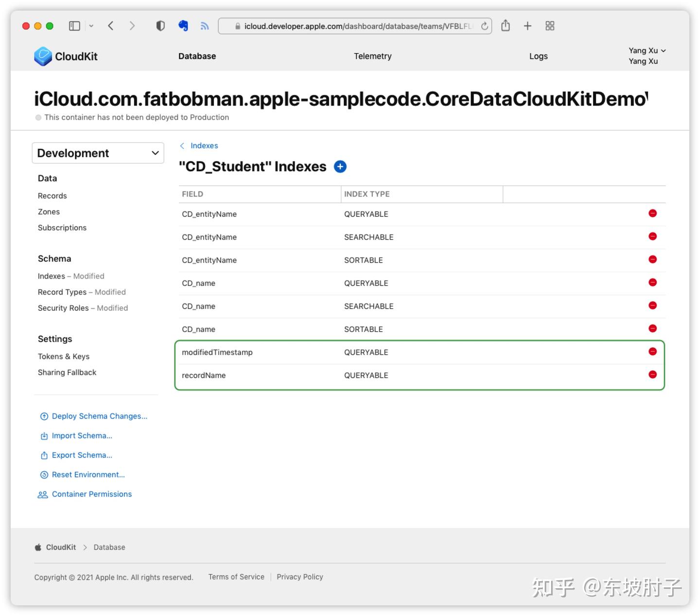Open Records in the sidebar
Viewport: 700px width, 616px height.
coord(52,196)
